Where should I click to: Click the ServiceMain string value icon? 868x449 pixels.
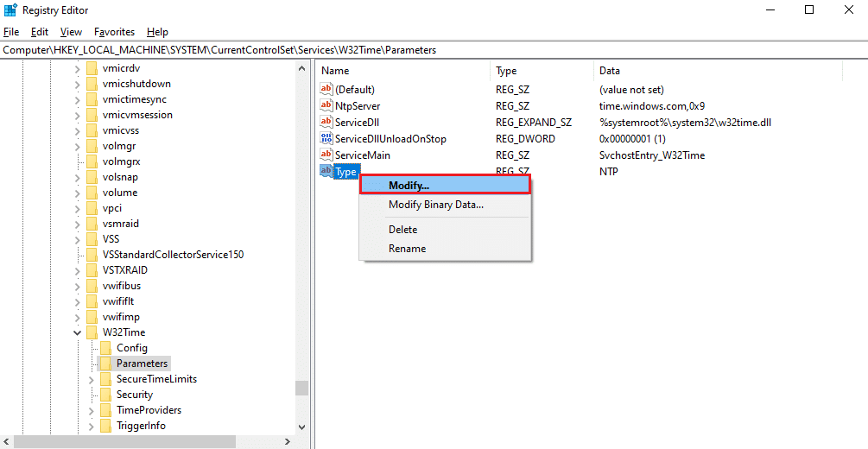point(326,155)
